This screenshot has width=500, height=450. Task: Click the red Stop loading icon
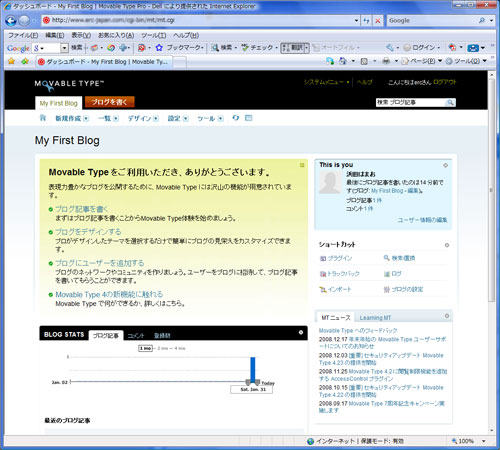click(378, 21)
